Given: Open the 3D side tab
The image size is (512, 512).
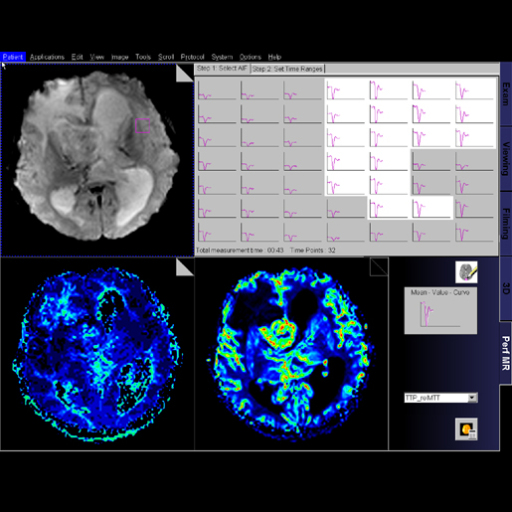Looking at the screenshot, I should coord(506,288).
